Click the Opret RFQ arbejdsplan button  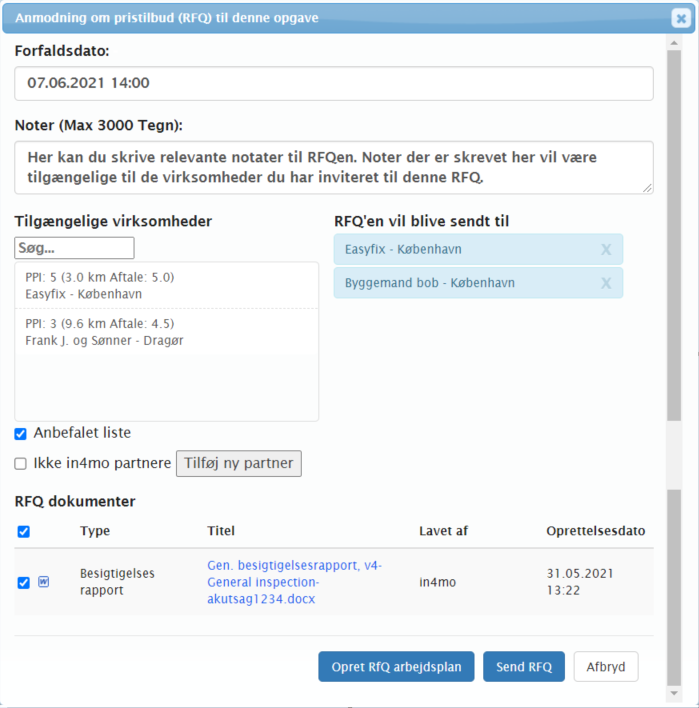pos(396,667)
